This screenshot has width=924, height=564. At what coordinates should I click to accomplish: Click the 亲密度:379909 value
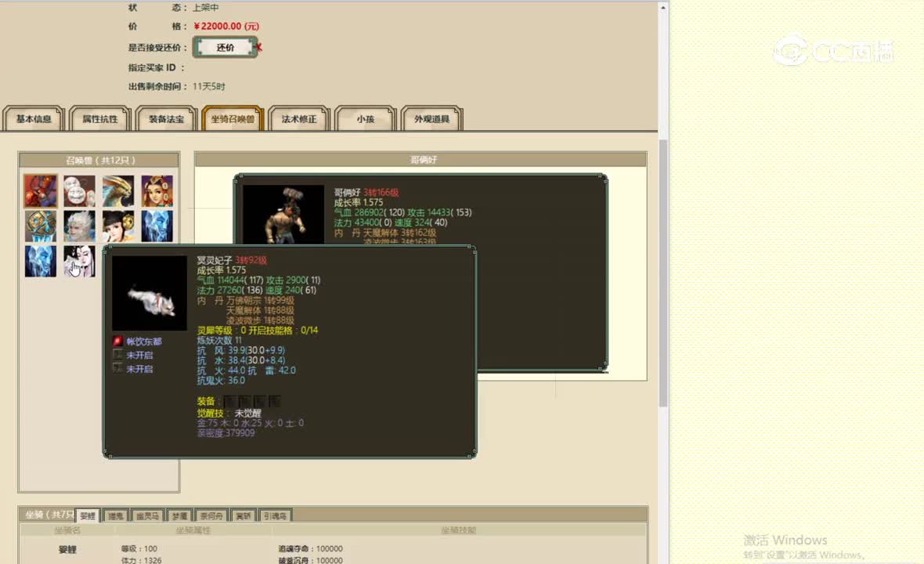(x=226, y=432)
